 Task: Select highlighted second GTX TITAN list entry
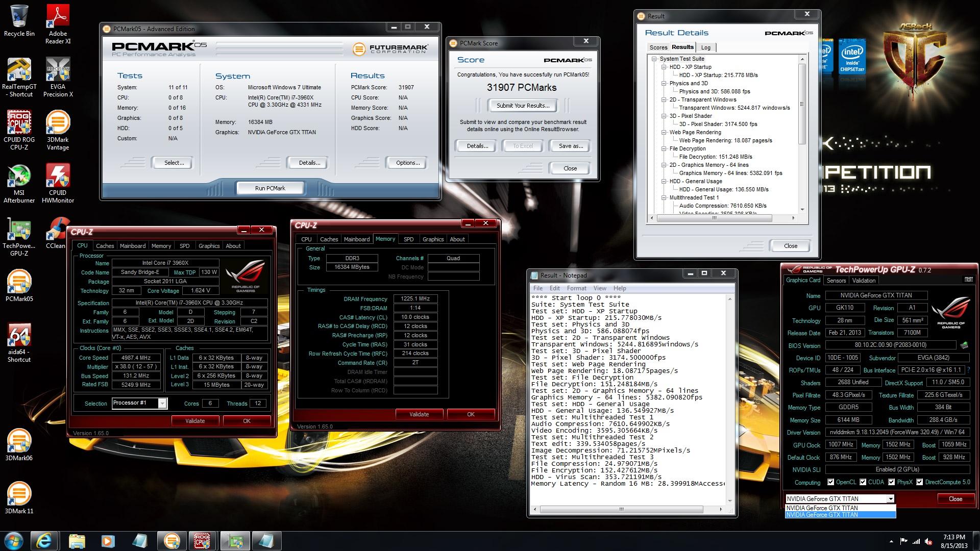(x=840, y=515)
